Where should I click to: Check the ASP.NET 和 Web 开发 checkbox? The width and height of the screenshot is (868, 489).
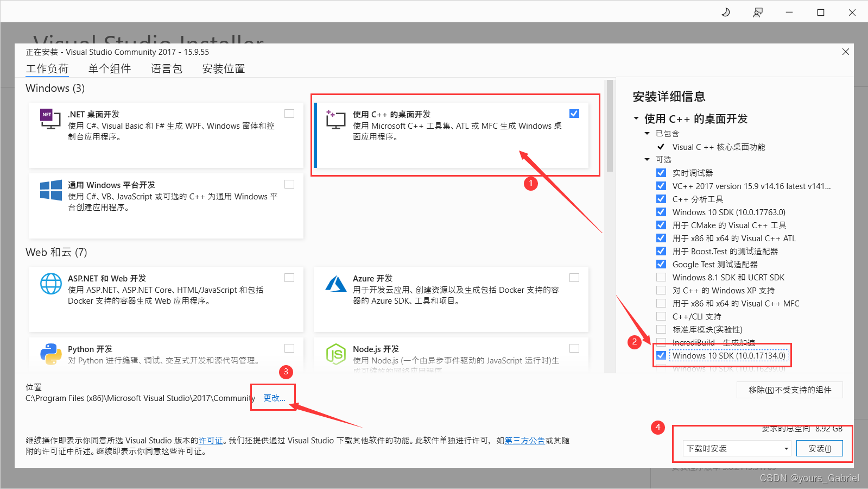(x=289, y=278)
